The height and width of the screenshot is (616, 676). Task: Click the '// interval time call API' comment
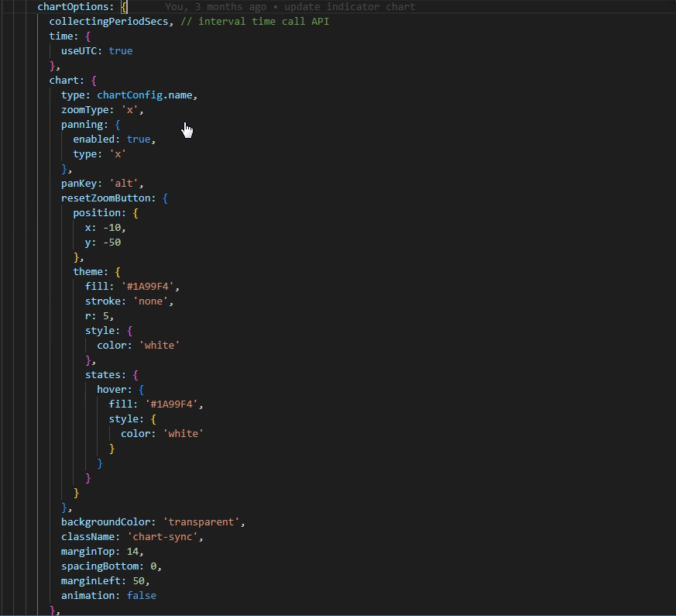(255, 22)
